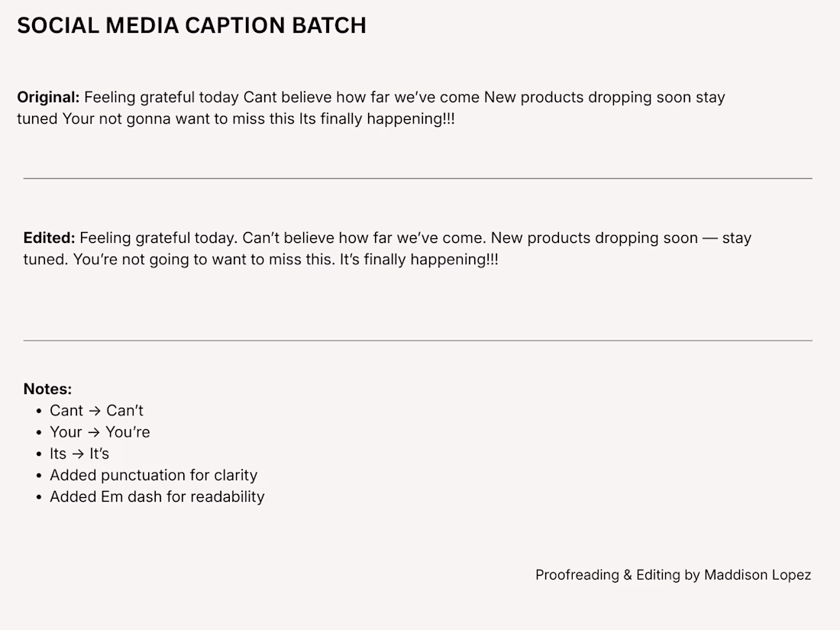840x630 pixels.
Task: Click Added Em dash for readability note
Action: 157,496
